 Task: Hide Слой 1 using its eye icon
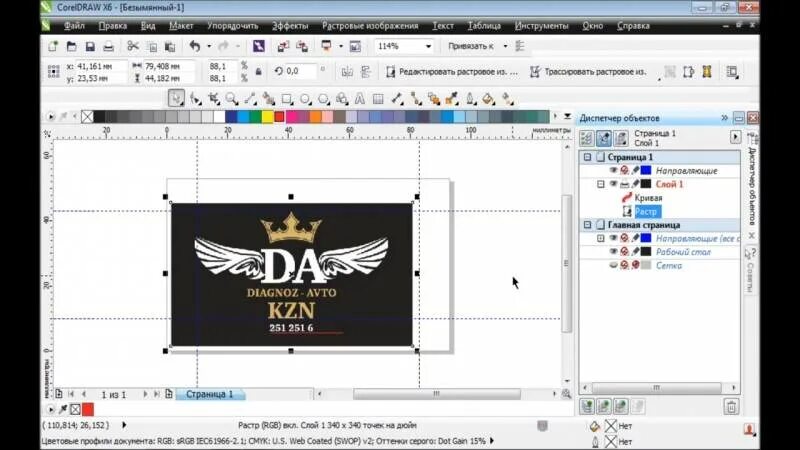coord(613,184)
